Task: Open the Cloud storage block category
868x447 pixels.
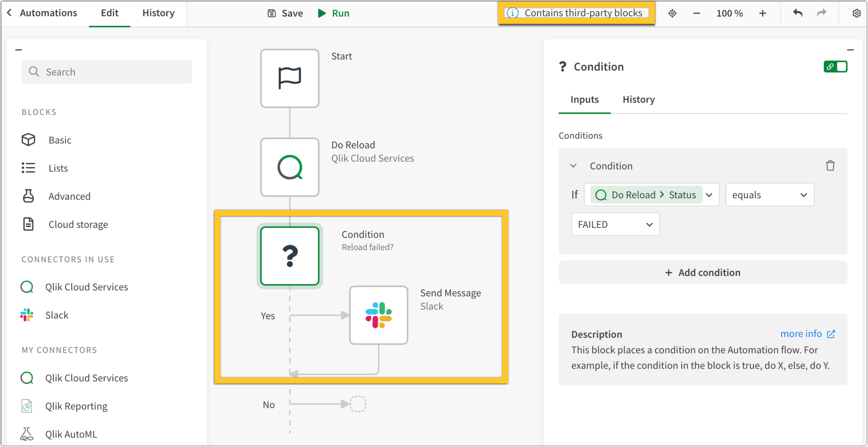Action: [x=78, y=224]
